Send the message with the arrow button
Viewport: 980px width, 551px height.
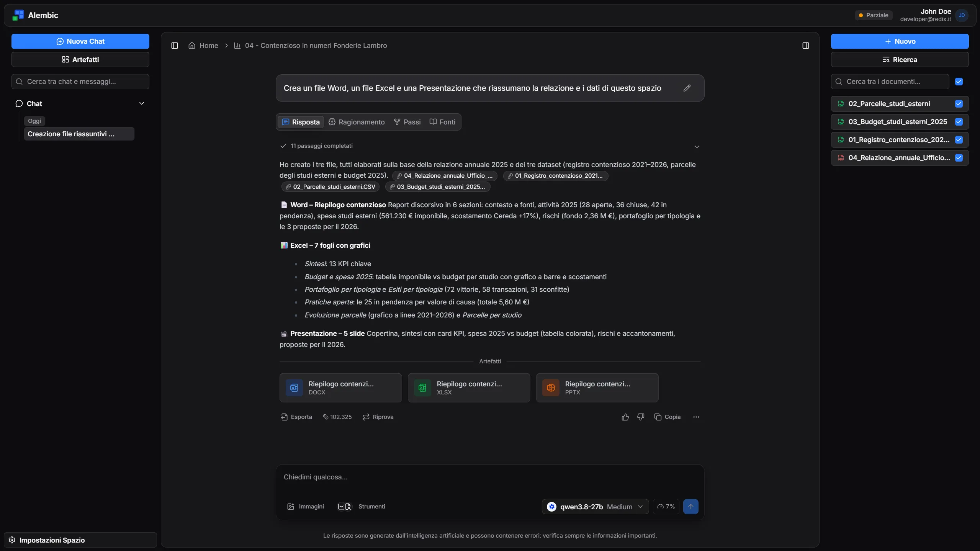pos(691,507)
